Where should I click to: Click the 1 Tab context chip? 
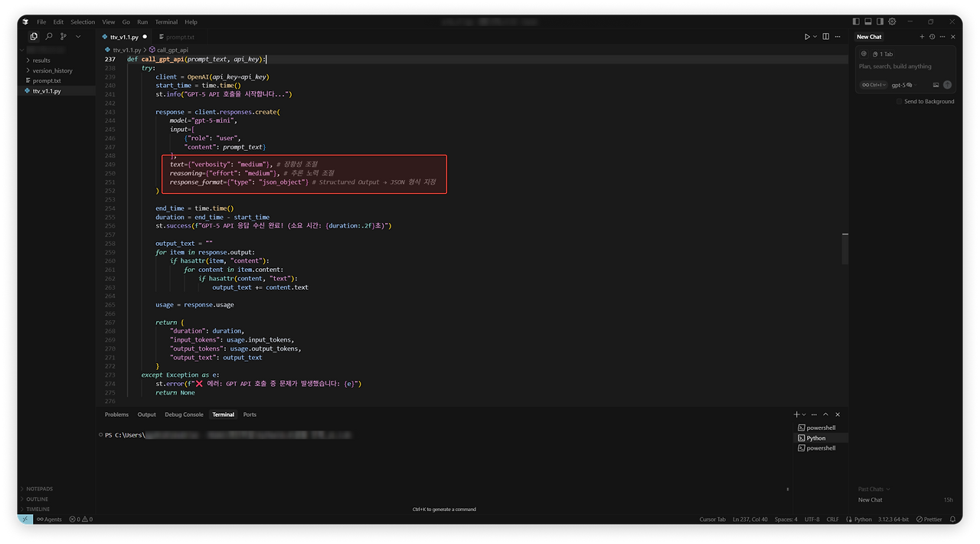(883, 54)
